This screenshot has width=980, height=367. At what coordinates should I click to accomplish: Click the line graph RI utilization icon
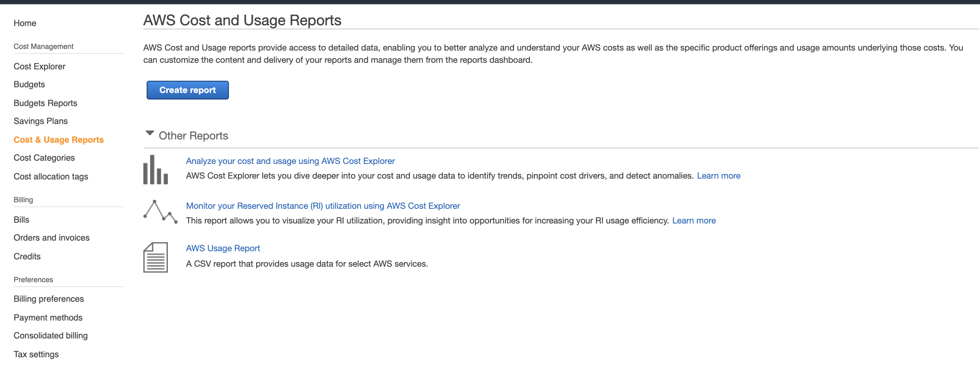[x=160, y=211]
